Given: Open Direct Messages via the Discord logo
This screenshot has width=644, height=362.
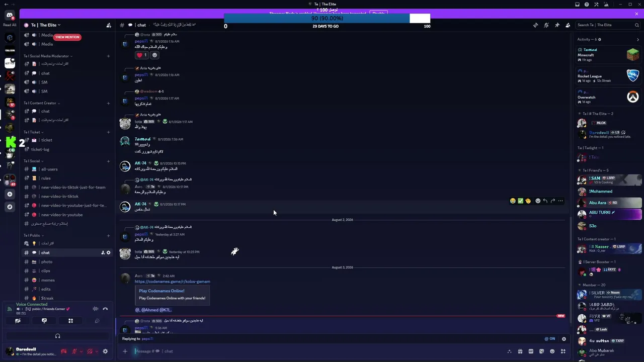Looking at the screenshot, I should point(10,15).
